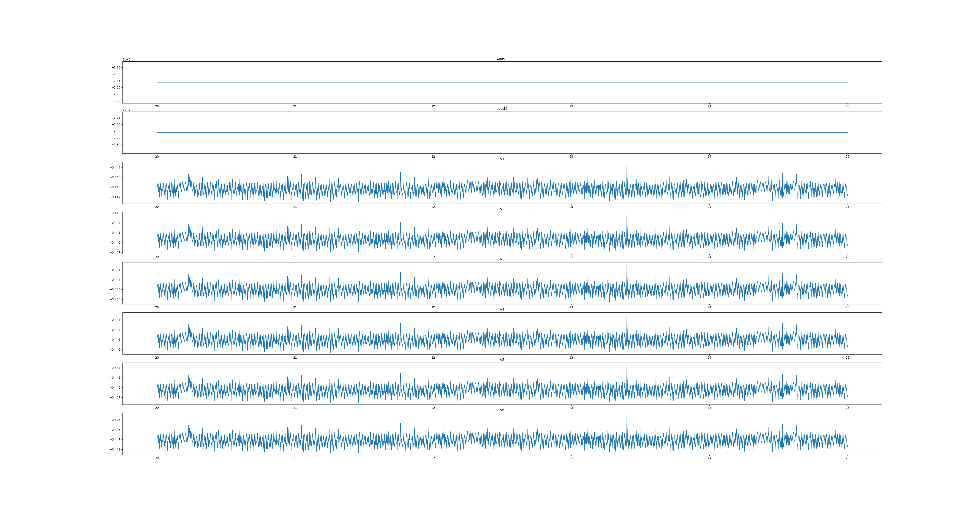Click the −0.448 y-axis label on V6 plot
Viewport: 980px width, 511px height.
[x=115, y=449]
